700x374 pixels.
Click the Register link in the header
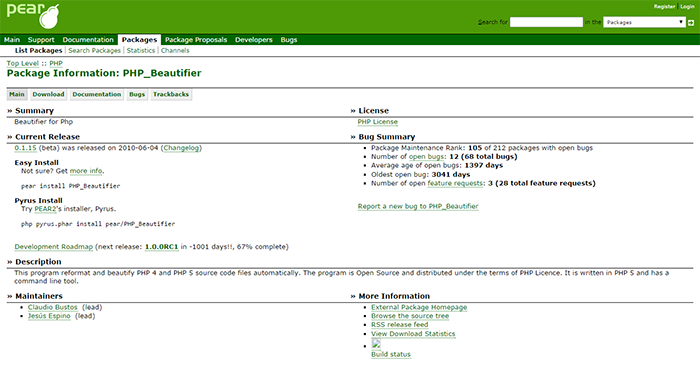[664, 7]
